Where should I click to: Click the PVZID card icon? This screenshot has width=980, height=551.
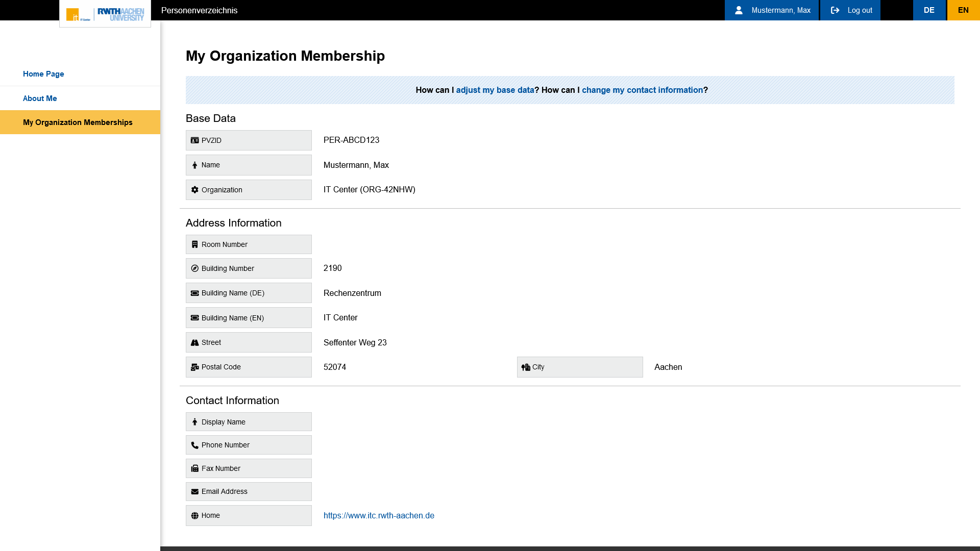(194, 140)
